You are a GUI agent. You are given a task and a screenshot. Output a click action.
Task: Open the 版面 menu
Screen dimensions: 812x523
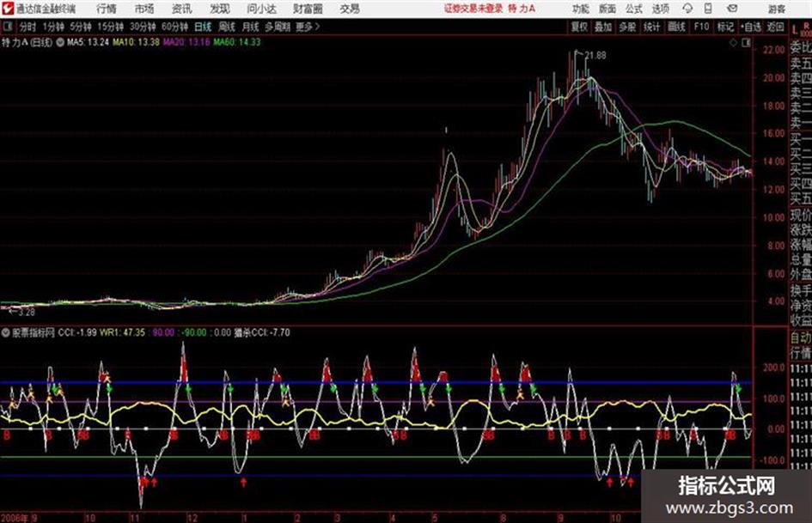coord(607,9)
